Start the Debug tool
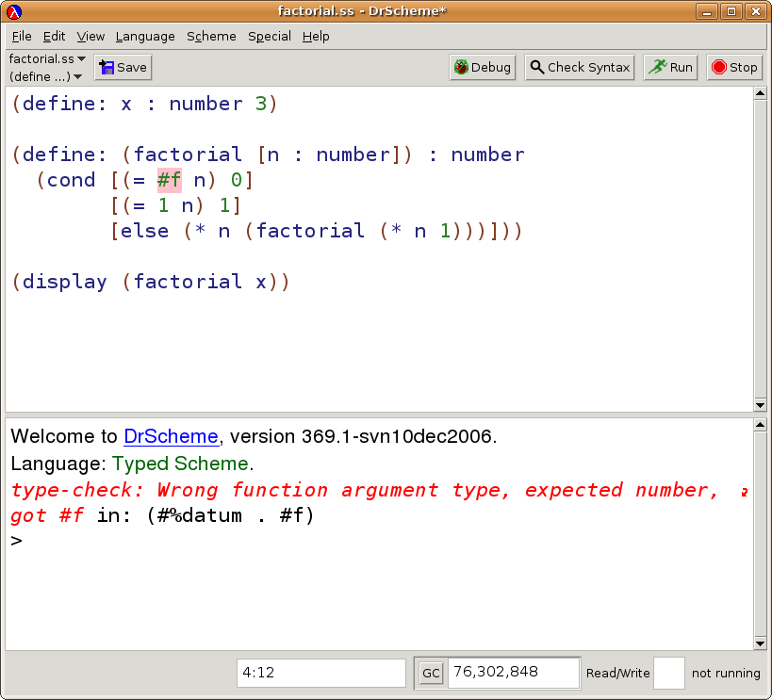The height and width of the screenshot is (700, 772). [x=482, y=68]
